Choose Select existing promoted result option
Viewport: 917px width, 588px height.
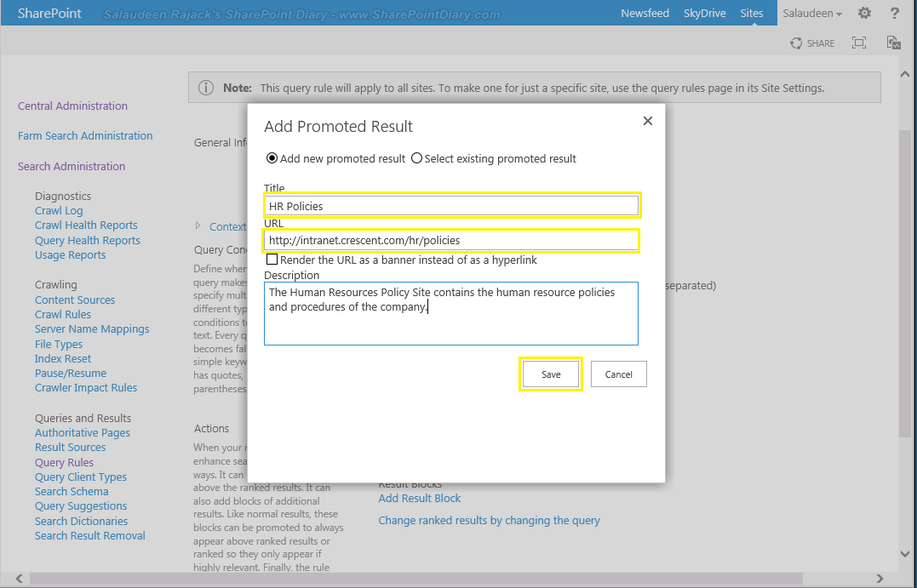(417, 157)
